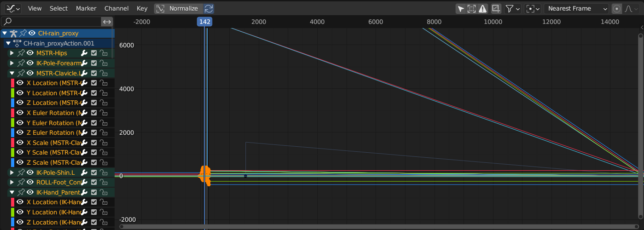Expand the IK-Pole-Forearm group

click(x=12, y=63)
